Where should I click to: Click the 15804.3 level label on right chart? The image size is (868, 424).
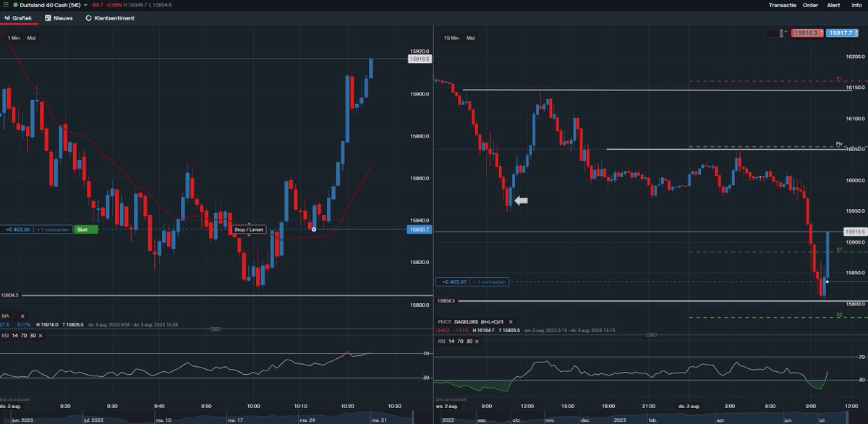coord(446,300)
